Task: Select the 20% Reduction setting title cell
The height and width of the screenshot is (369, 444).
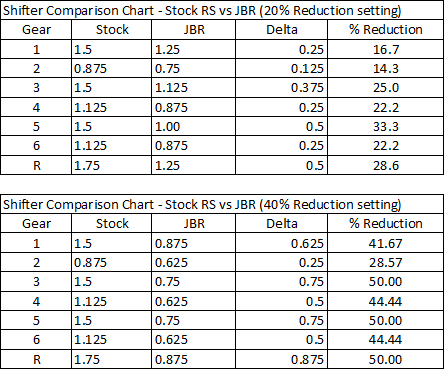Action: (x=222, y=10)
